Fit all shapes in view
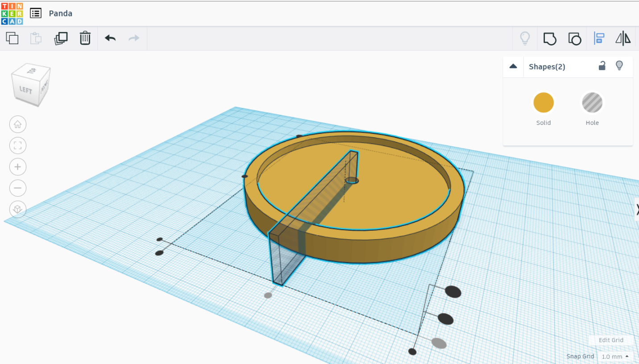Image resolution: width=639 pixels, height=364 pixels. (x=18, y=145)
